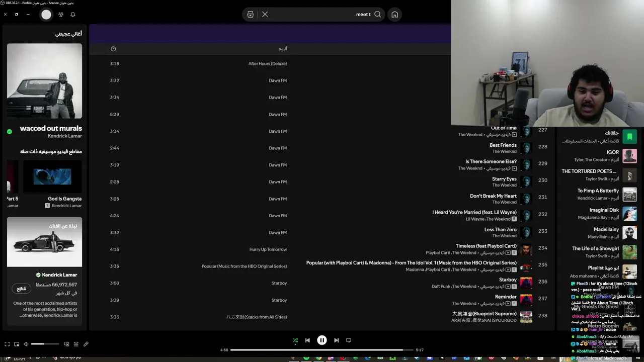Click the 4:24 duration value
Viewport: 644px width, 362px height.
pyautogui.click(x=115, y=216)
